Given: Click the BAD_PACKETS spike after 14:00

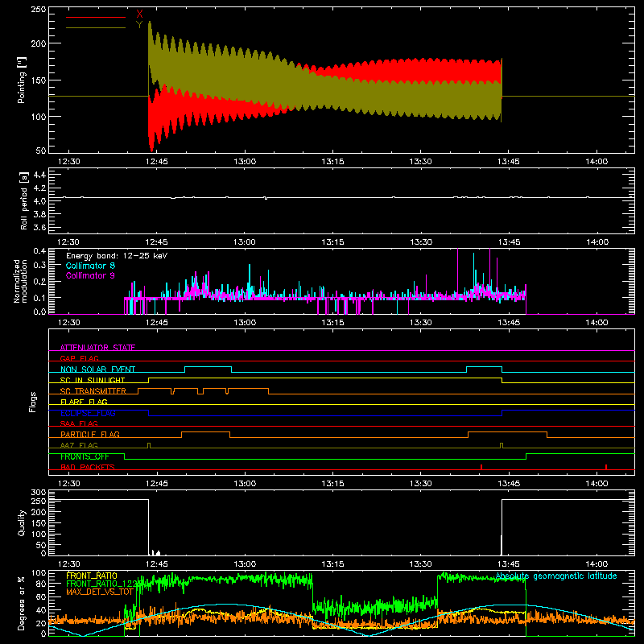Looking at the screenshot, I should (606, 467).
